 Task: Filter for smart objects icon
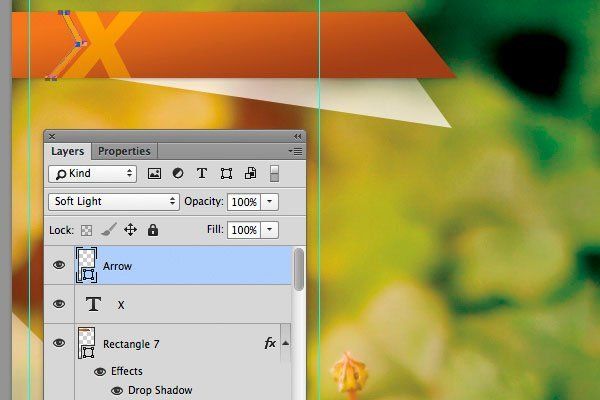pyautogui.click(x=250, y=173)
